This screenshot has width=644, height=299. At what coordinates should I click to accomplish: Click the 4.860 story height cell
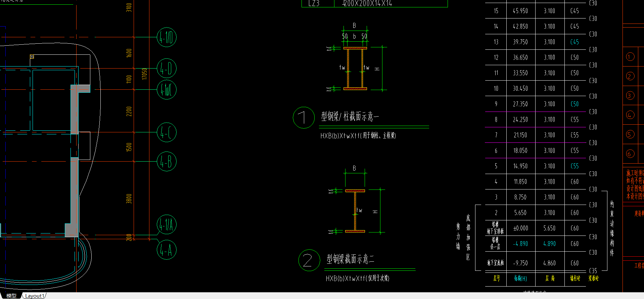[549, 263]
